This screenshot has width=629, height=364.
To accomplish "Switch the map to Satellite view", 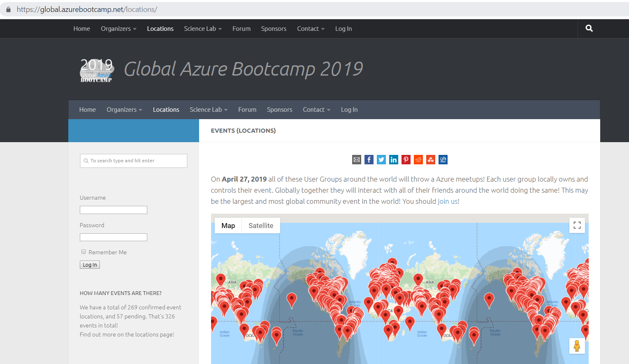I will [260, 226].
